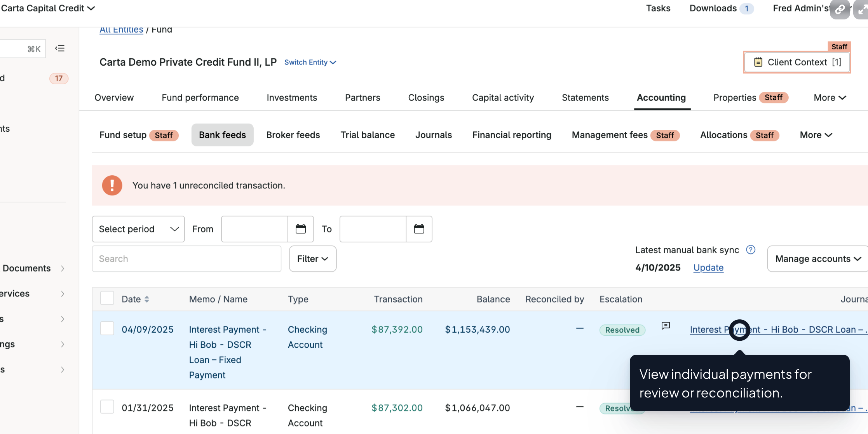Expand the Manage accounts dropdown

[817, 258]
